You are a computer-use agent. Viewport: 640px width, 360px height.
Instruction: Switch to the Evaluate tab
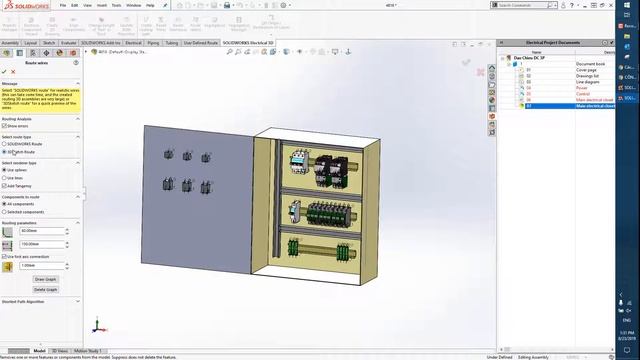click(68, 43)
